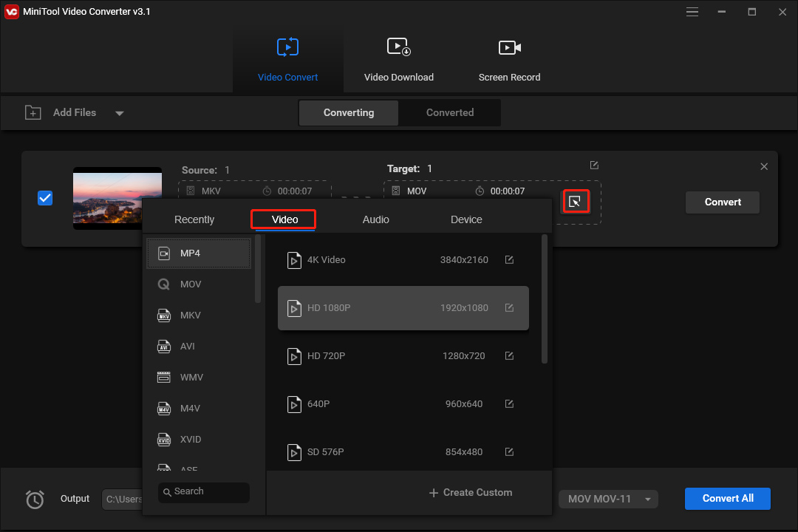Viewport: 798px width, 532px height.
Task: Open the Converted tab
Action: click(x=449, y=112)
